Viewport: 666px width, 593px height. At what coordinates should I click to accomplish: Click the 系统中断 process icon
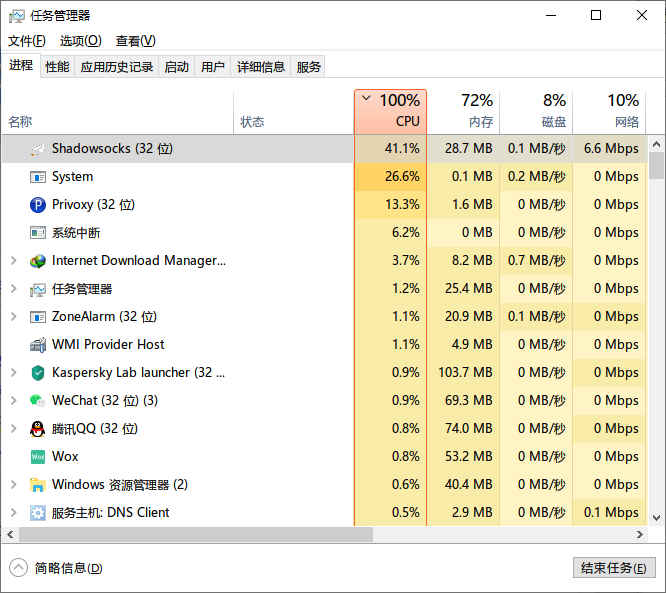point(38,233)
